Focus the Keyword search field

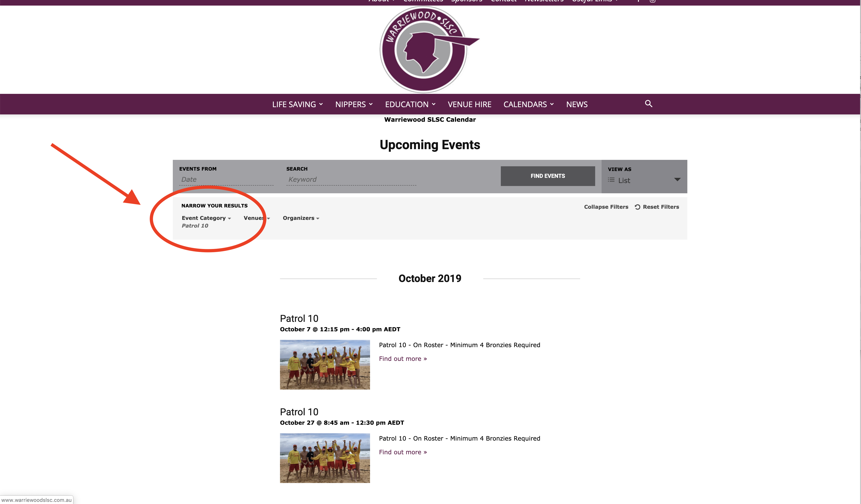point(351,180)
